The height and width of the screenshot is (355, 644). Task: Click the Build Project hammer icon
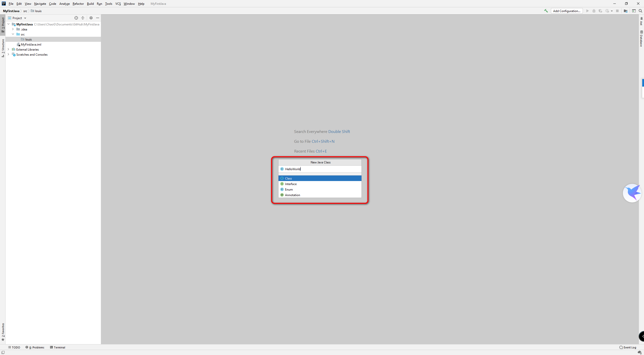546,11
